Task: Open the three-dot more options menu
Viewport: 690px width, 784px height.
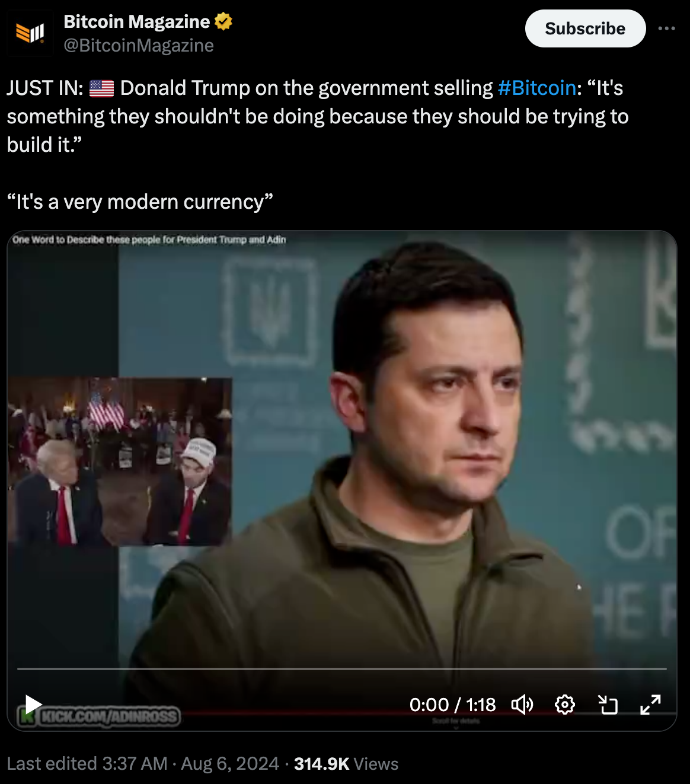Action: 667,28
